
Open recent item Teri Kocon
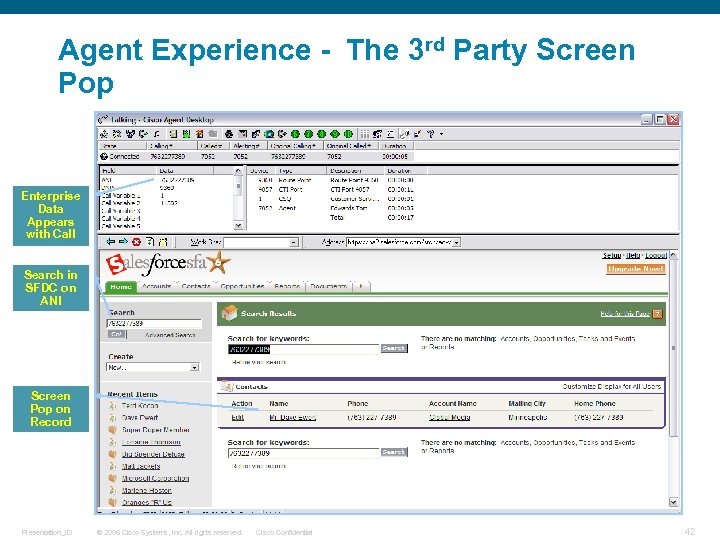[140, 406]
